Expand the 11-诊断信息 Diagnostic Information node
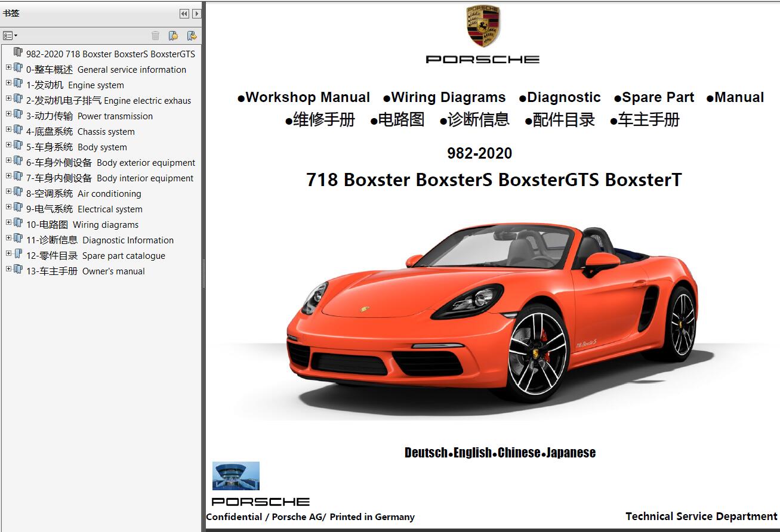 (8, 239)
